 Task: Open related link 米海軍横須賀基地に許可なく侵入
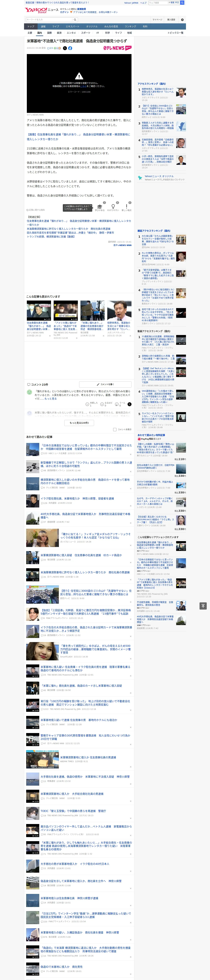pyautogui.click(x=69, y=229)
